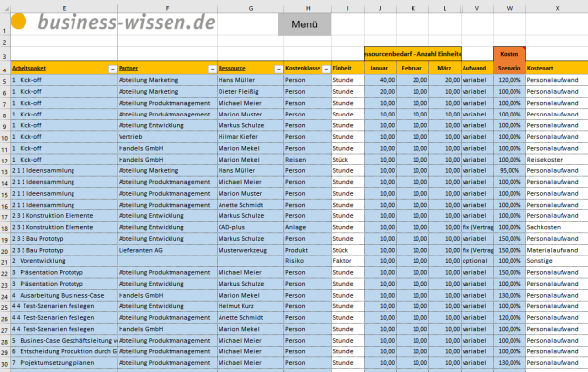Click the Reisekosten cell

[x=557, y=160]
